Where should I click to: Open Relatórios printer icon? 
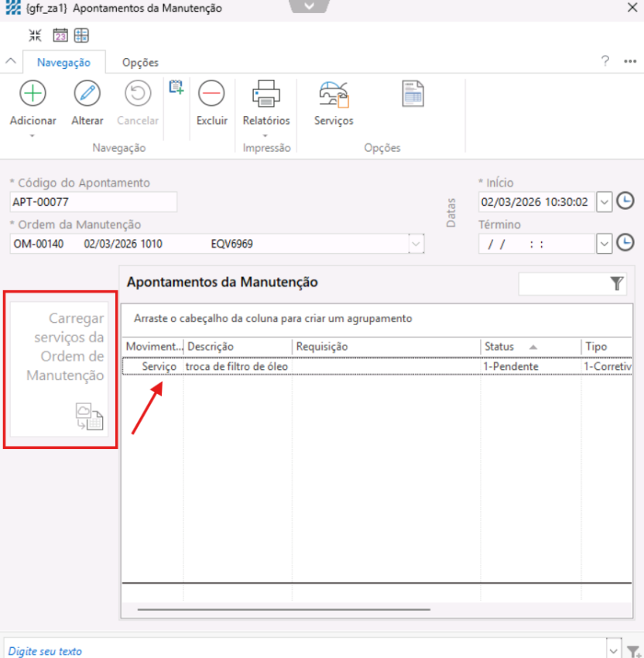265,94
